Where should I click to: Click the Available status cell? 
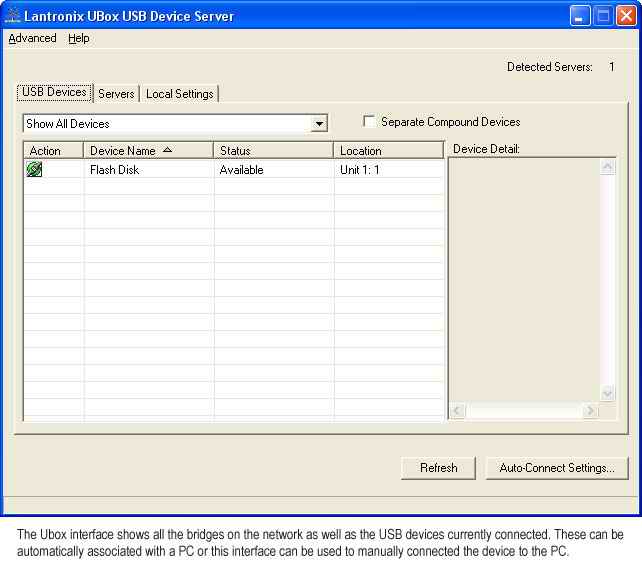(x=241, y=170)
